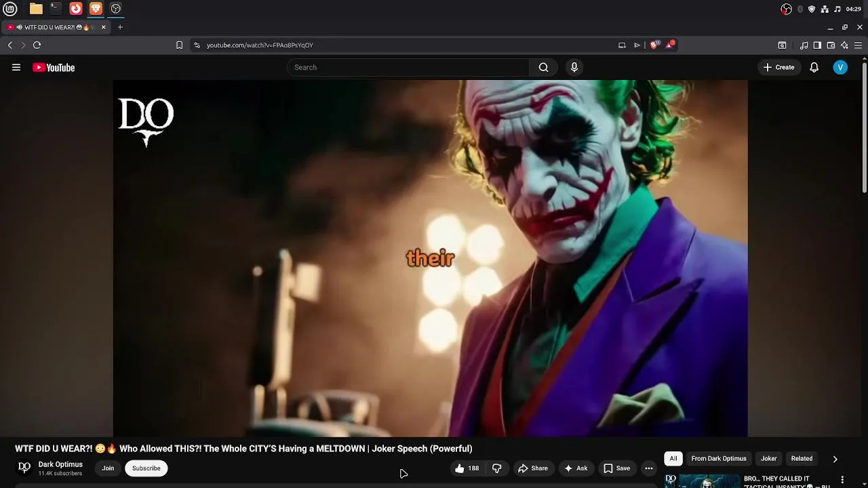Expand the YouTube guide menu
This screenshot has height=488, width=868.
[16, 67]
